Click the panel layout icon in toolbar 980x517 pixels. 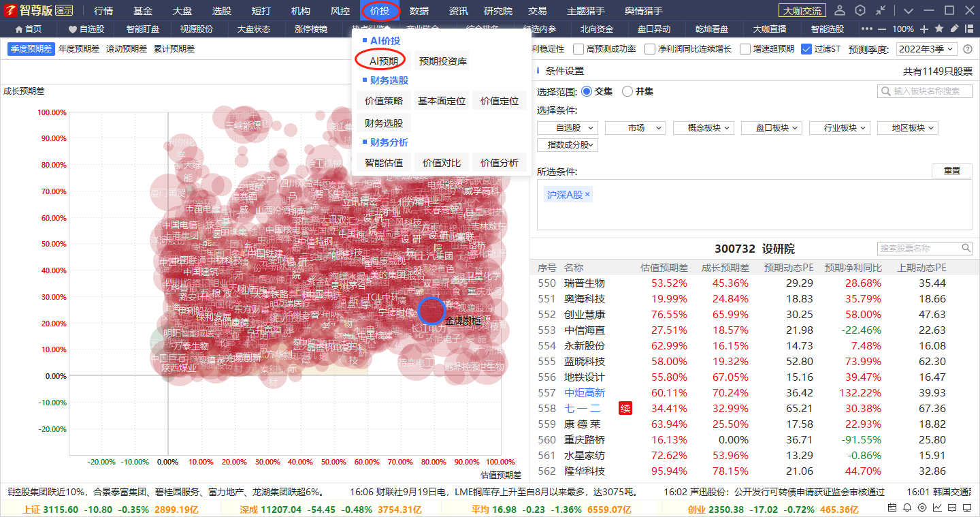click(x=969, y=29)
